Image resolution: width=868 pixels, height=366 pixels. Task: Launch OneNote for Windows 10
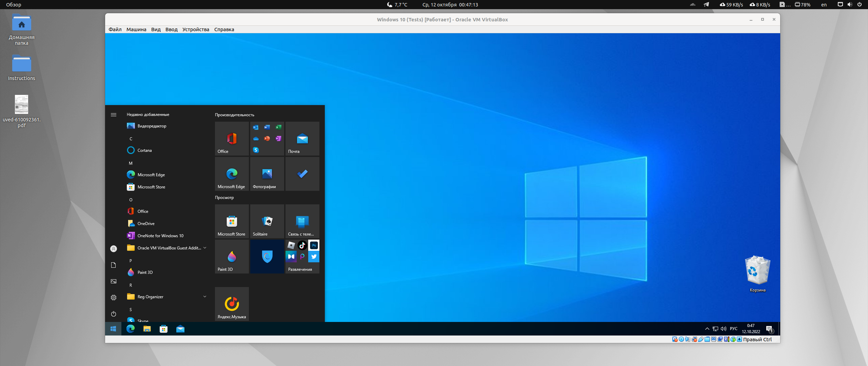(167, 236)
